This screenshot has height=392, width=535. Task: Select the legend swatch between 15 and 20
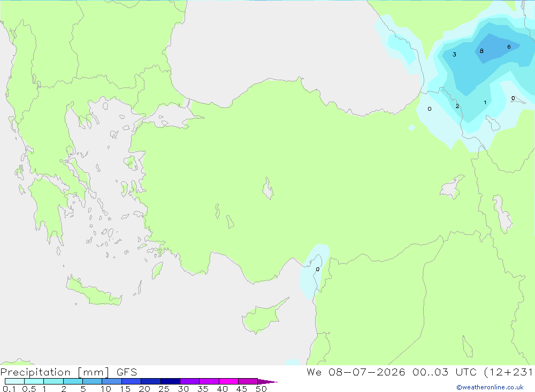pyautogui.click(x=132, y=381)
